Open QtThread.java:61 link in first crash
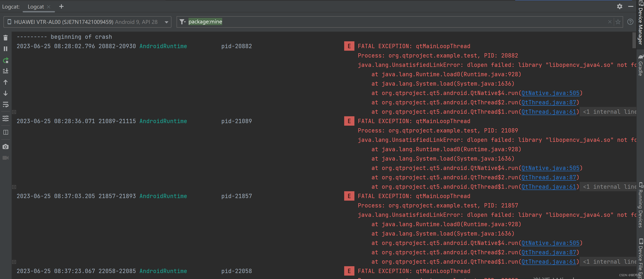The height and width of the screenshot is (279, 644). pos(548,112)
